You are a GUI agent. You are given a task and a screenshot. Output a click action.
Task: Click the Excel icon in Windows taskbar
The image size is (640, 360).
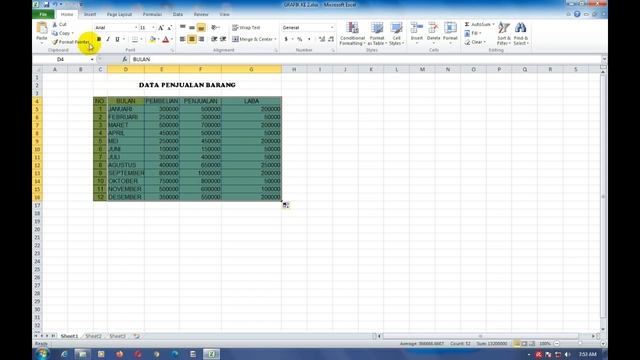point(211,354)
